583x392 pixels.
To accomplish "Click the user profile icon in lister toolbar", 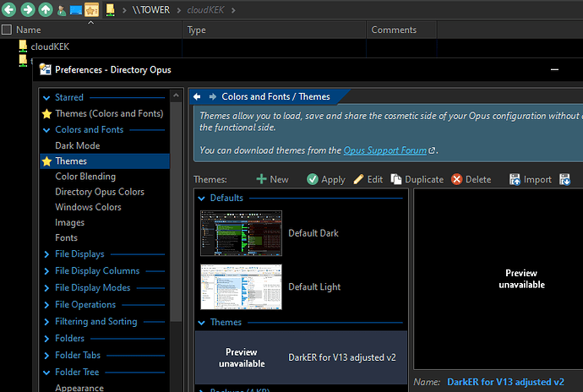I will pos(62,10).
